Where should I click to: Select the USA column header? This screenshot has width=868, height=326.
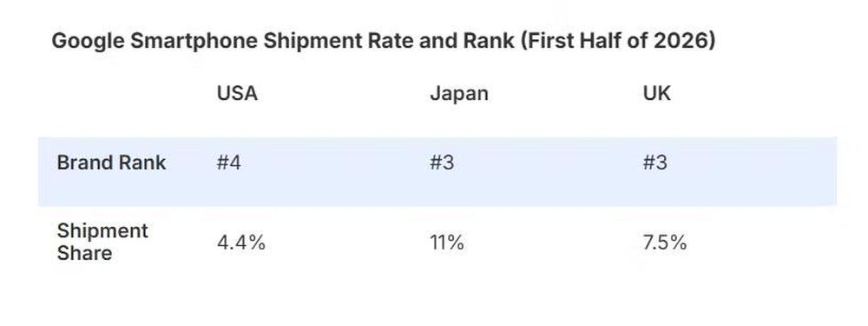pyautogui.click(x=237, y=93)
